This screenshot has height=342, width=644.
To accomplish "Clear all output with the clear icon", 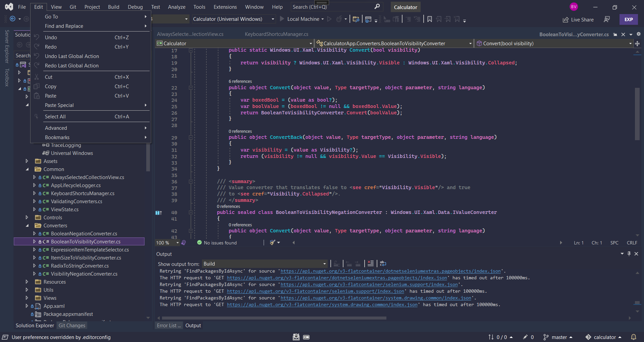I will 371,264.
